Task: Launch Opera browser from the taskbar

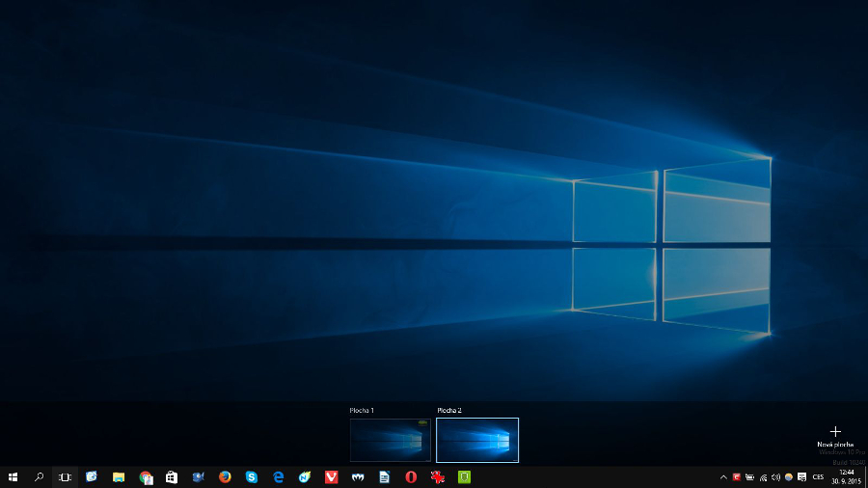Action: click(x=411, y=476)
